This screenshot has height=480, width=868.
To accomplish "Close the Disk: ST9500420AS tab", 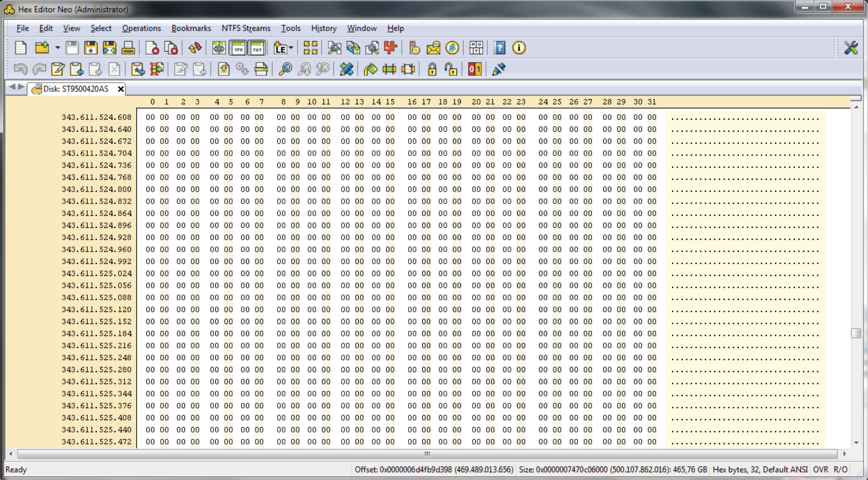I will point(121,89).
